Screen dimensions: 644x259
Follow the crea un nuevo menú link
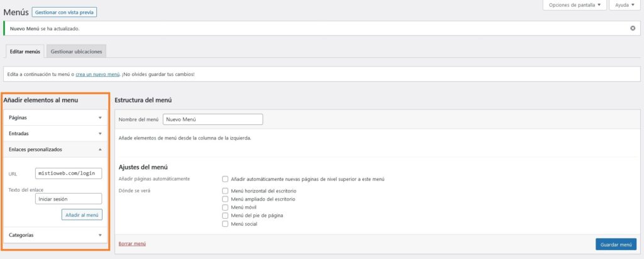pos(97,74)
